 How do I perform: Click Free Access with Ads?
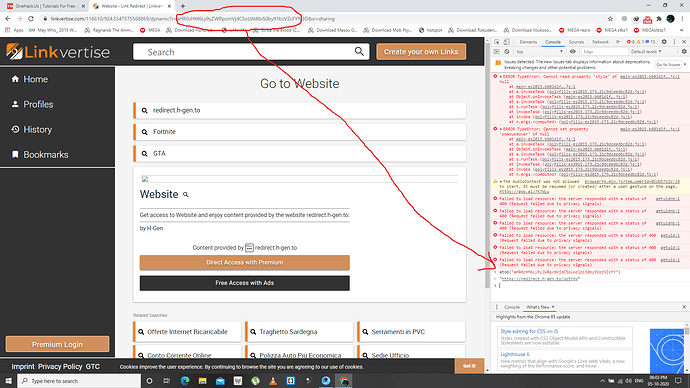point(245,283)
